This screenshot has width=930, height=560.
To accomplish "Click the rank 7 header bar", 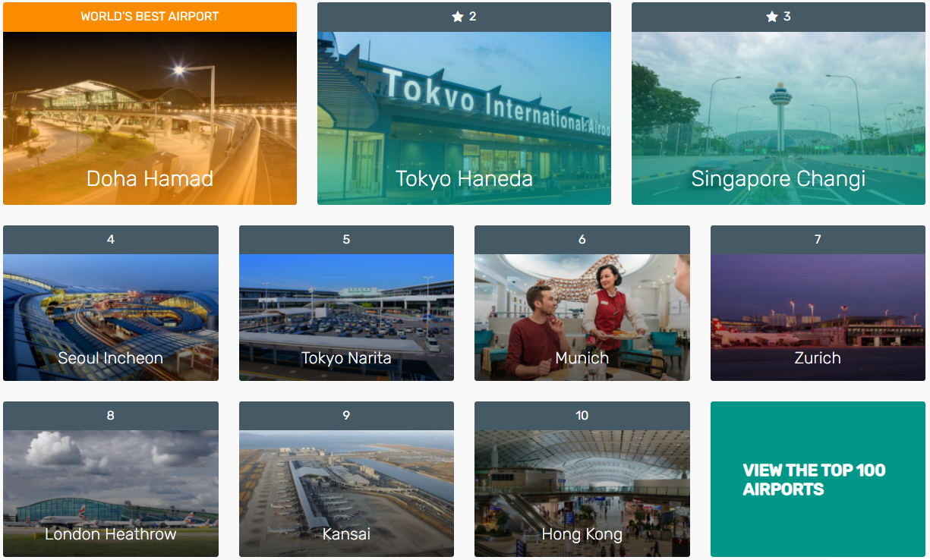I will 818,240.
